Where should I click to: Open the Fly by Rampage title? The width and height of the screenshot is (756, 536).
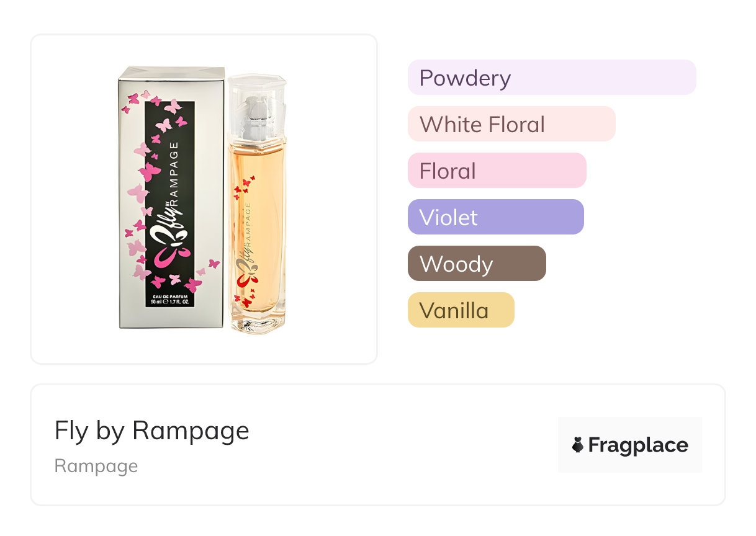coord(151,431)
